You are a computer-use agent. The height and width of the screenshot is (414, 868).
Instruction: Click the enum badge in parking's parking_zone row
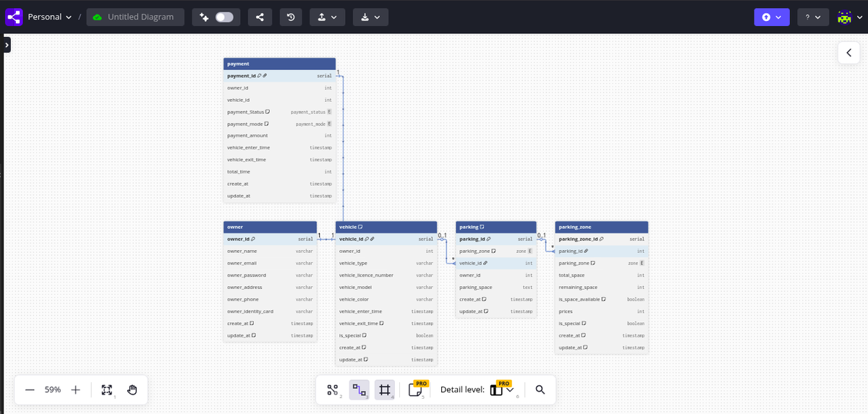pyautogui.click(x=530, y=251)
